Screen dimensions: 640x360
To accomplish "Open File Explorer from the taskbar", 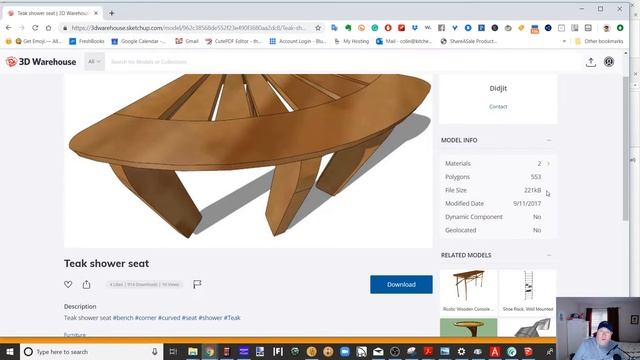I will coord(193,351).
